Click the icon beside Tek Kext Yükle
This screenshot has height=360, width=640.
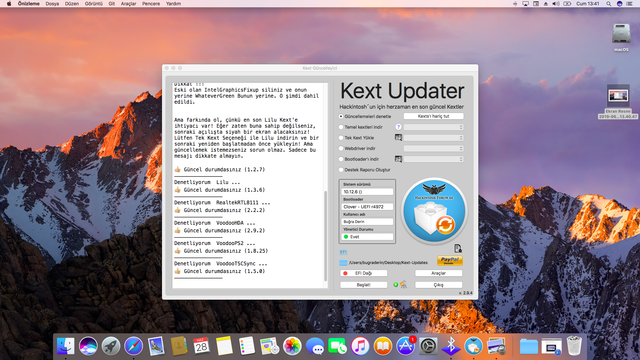click(x=398, y=138)
